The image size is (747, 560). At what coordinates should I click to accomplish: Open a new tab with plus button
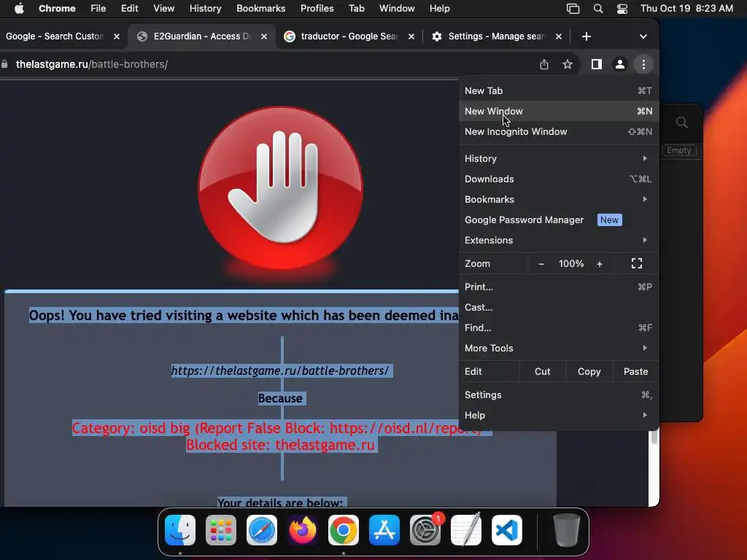(x=587, y=36)
